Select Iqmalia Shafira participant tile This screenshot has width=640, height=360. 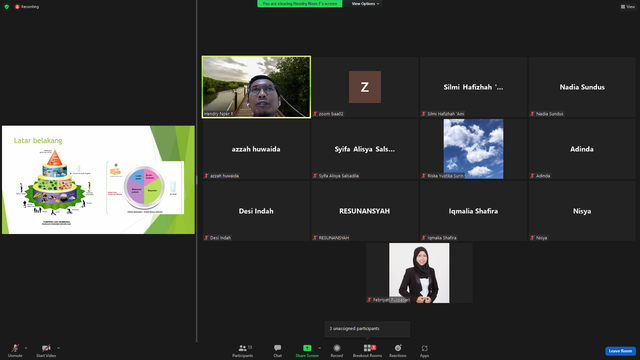(x=473, y=211)
